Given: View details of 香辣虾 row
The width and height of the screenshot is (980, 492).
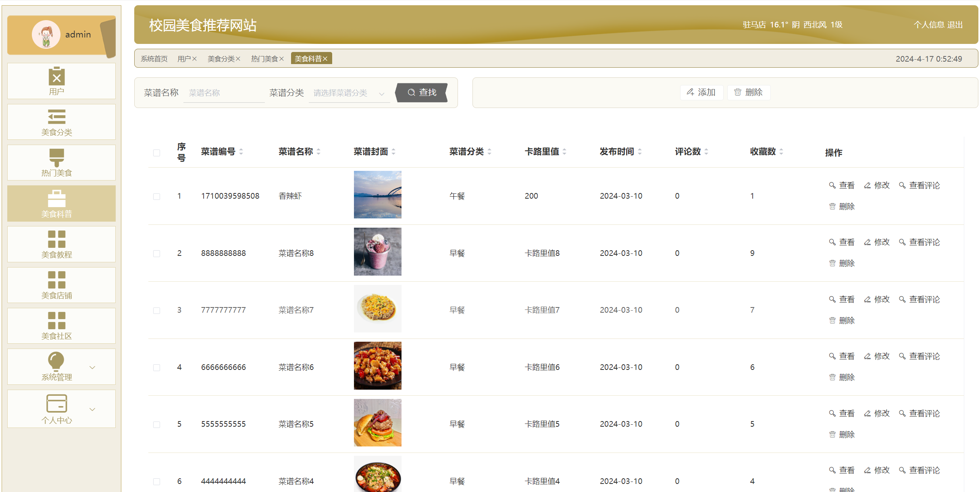Looking at the screenshot, I should coord(842,185).
